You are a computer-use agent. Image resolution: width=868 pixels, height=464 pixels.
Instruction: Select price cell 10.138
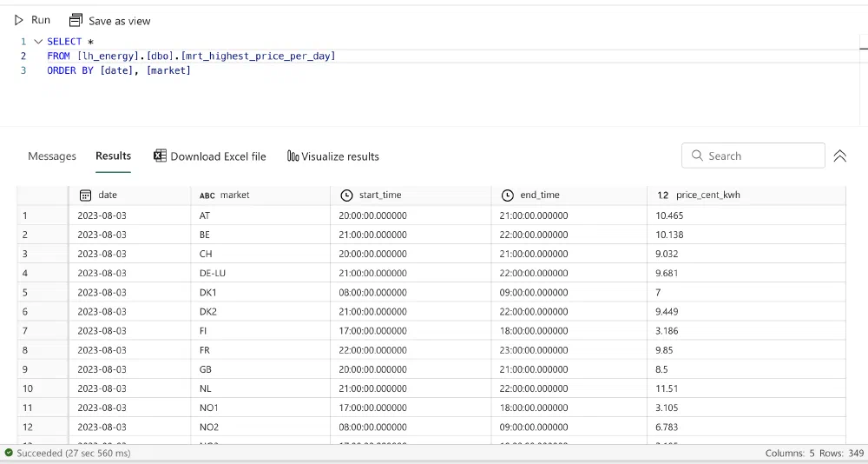pyautogui.click(x=746, y=235)
